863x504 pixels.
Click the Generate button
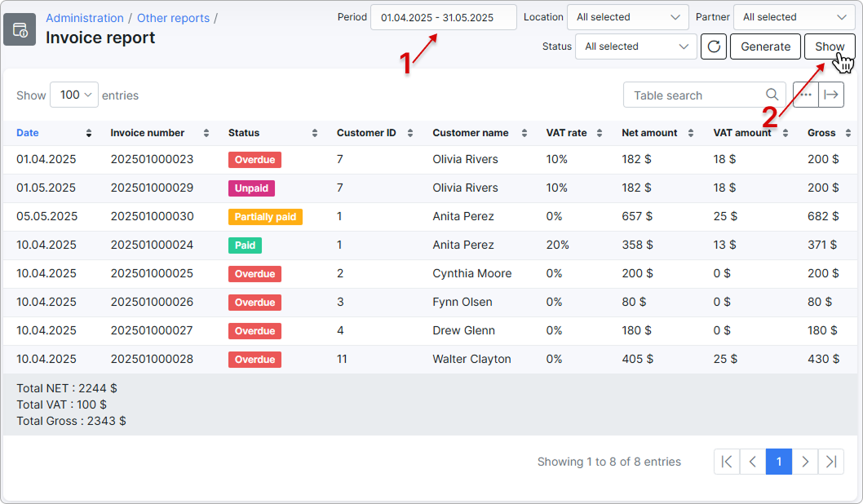[x=766, y=46]
